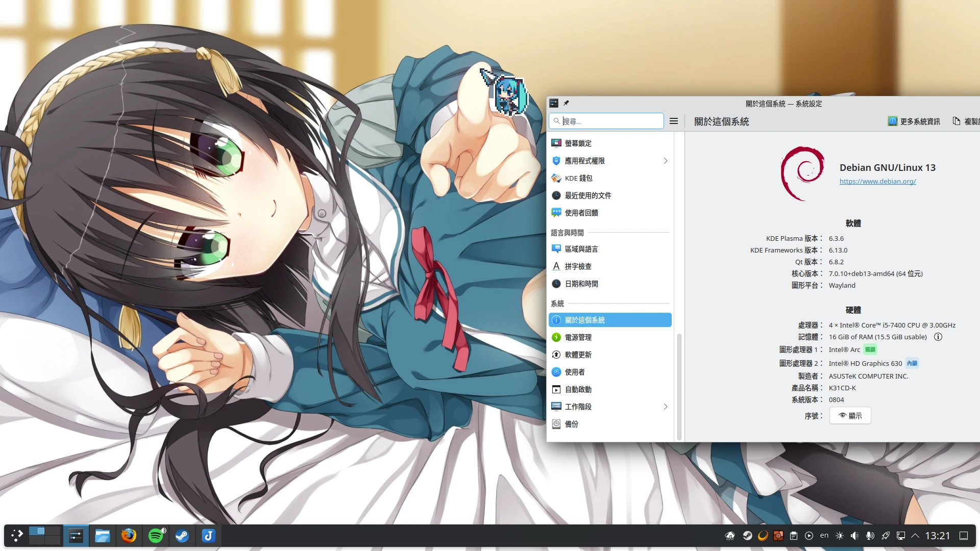Image resolution: width=980 pixels, height=551 pixels.
Task: Open the audio volume tray icon
Action: (855, 536)
